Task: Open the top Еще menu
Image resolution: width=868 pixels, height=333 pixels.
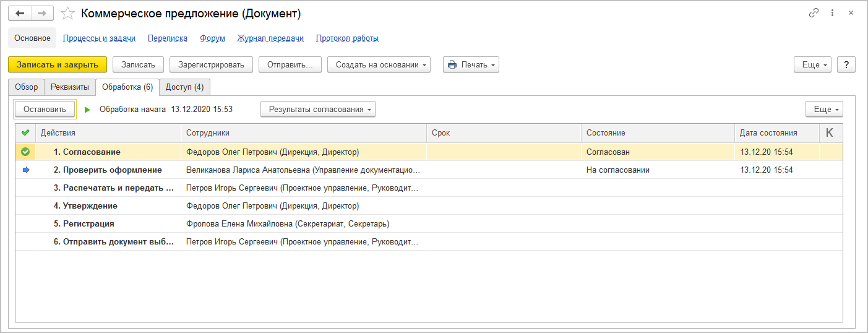Action: pyautogui.click(x=812, y=64)
